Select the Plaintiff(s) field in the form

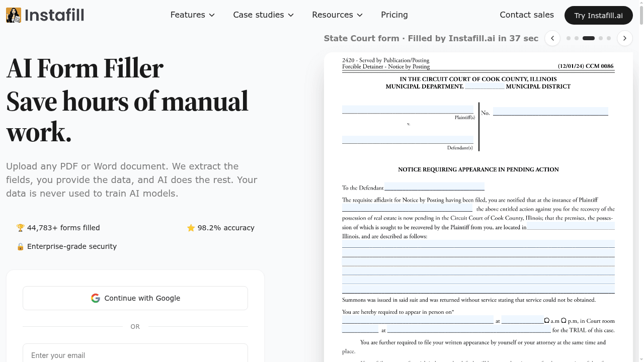(408, 110)
